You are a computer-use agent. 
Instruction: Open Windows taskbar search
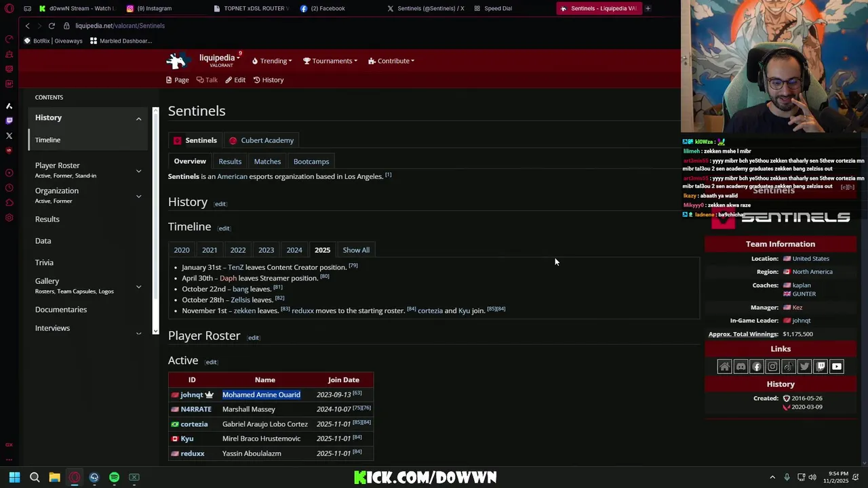(35, 477)
